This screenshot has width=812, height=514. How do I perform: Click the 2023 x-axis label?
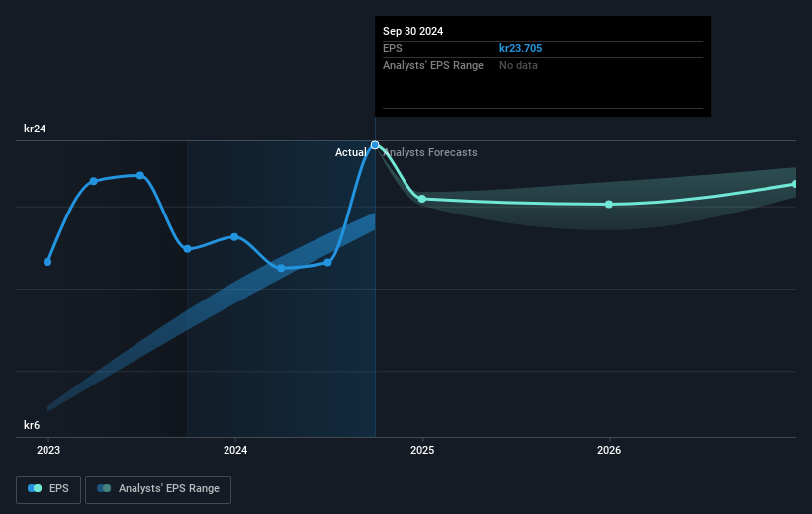click(48, 451)
